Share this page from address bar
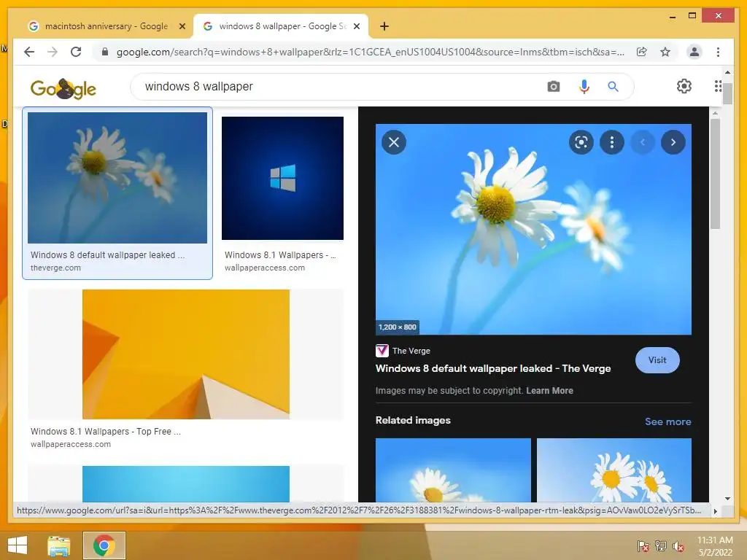The width and height of the screenshot is (747, 560). (x=642, y=52)
